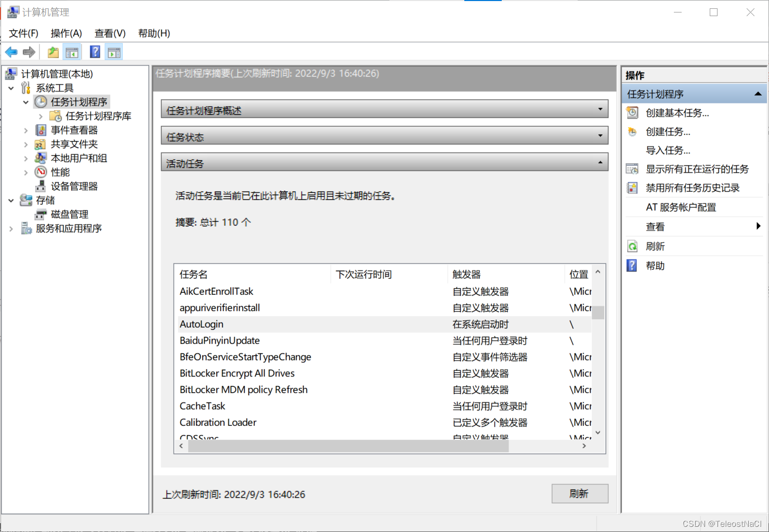Open the 查看(V) menu
This screenshot has width=769, height=532.
[x=109, y=33]
